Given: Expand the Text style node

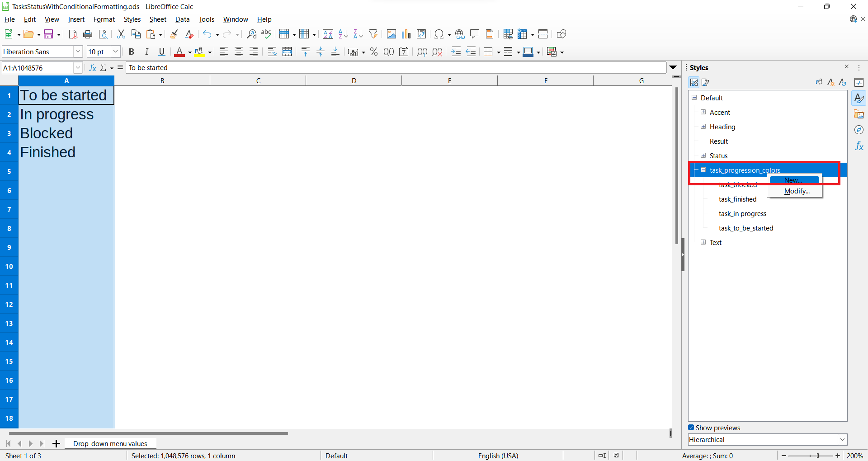Looking at the screenshot, I should click(x=703, y=242).
